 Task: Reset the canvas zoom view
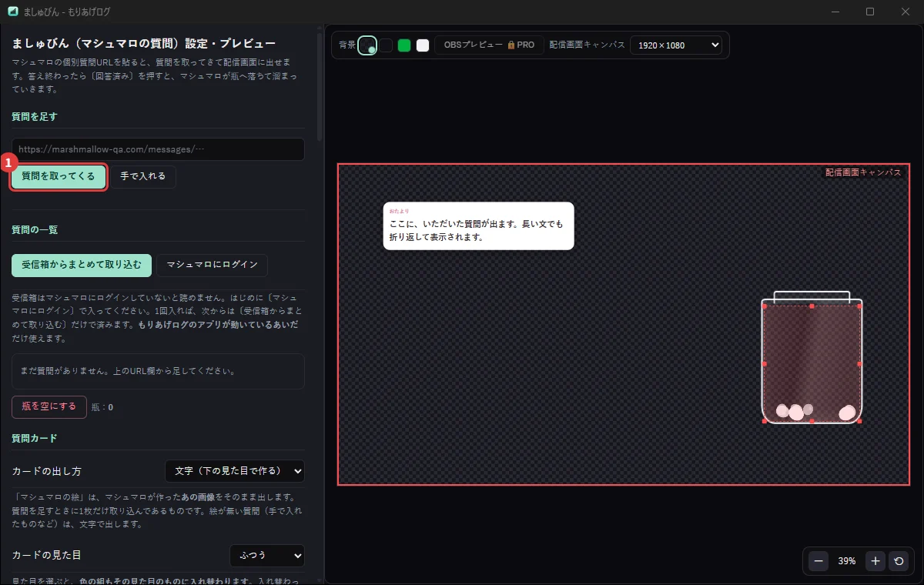pyautogui.click(x=899, y=561)
